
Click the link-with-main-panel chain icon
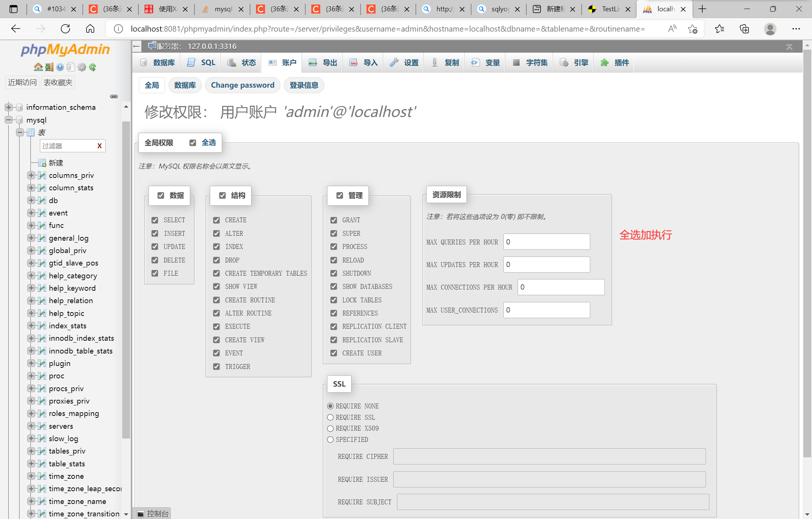[x=114, y=97]
